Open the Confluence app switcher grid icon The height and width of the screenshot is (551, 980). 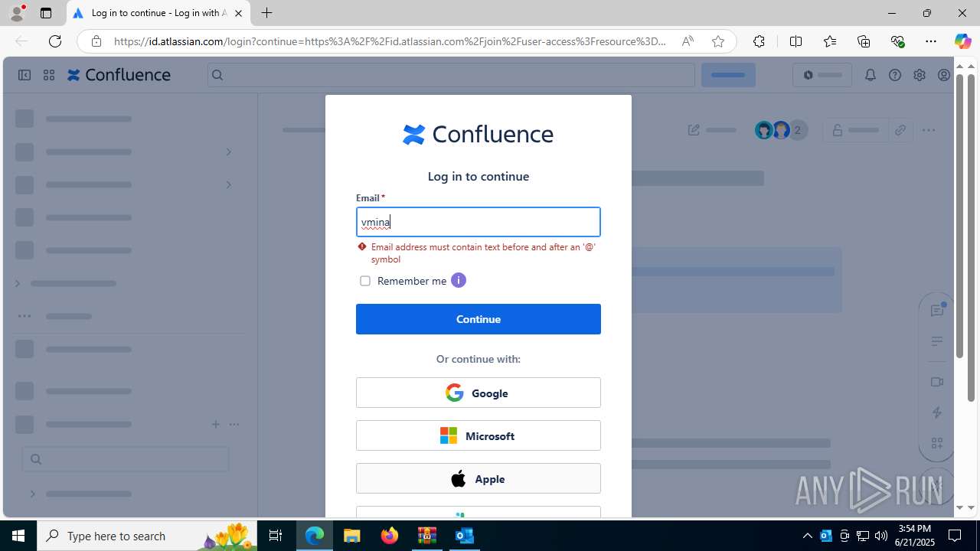point(49,75)
